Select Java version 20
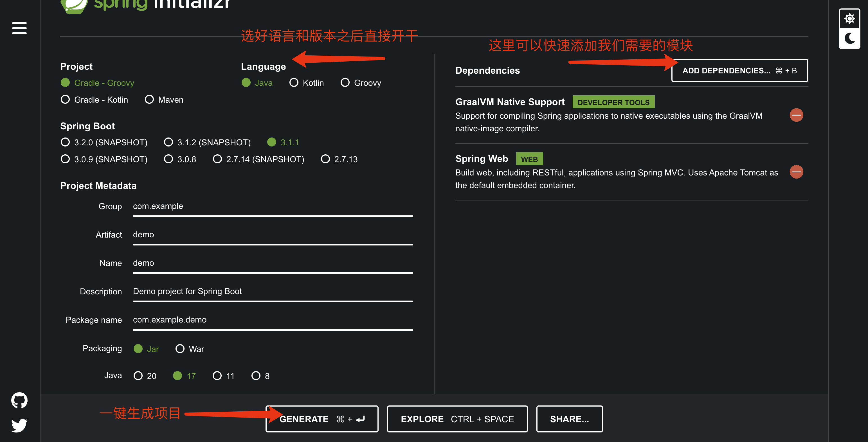This screenshot has width=868, height=442. coord(145,376)
